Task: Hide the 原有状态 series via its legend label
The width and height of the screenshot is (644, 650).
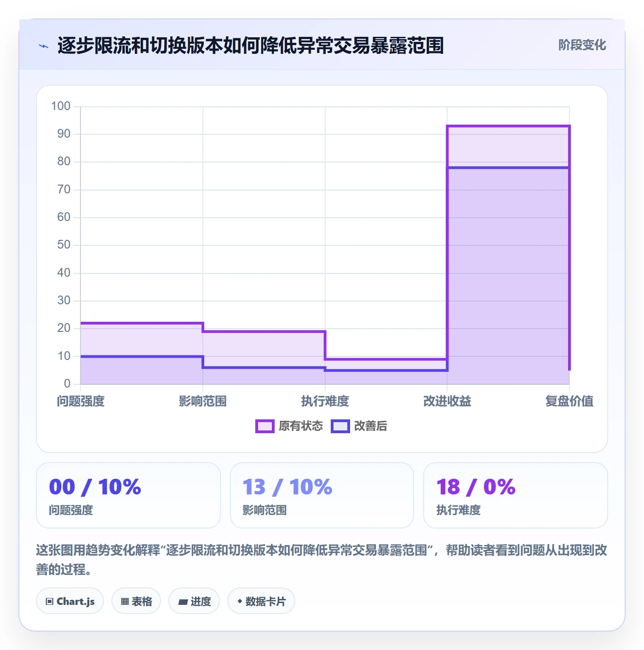Action: [301, 426]
